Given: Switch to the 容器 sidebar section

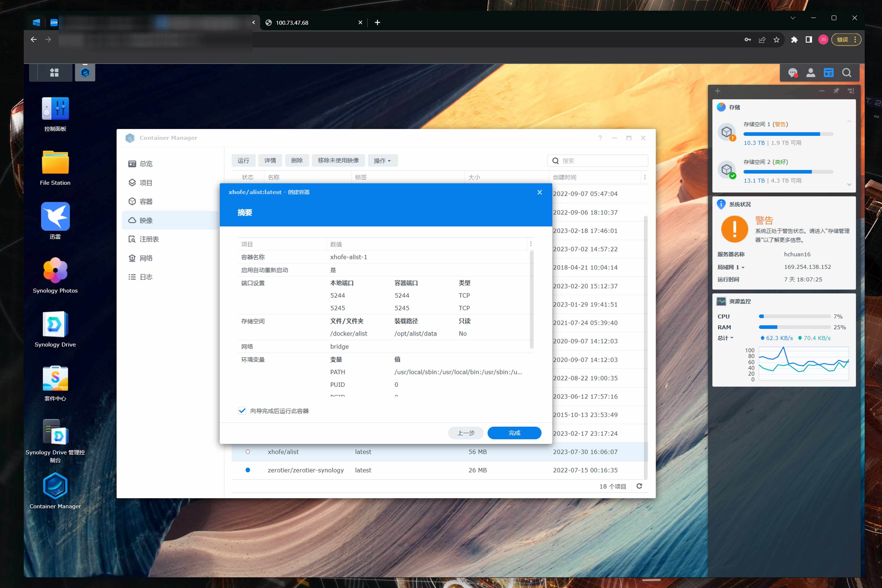Looking at the screenshot, I should point(145,201).
